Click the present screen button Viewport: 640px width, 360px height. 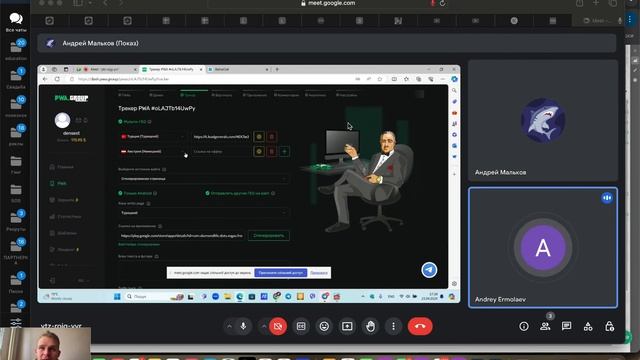coord(347,326)
